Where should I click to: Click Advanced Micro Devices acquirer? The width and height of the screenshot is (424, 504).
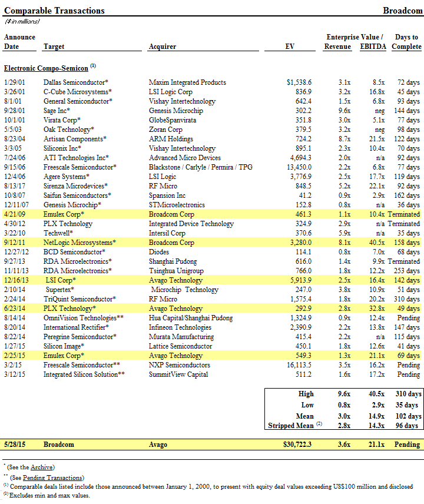coord(185,158)
